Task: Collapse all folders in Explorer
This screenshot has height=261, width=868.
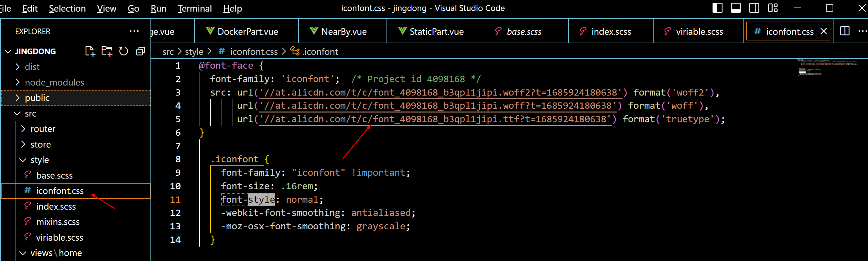Action: (140, 51)
